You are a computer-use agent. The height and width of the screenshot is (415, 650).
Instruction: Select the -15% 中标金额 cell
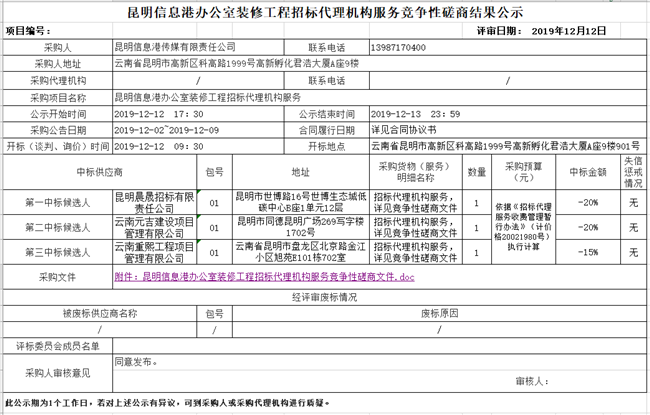(588, 252)
